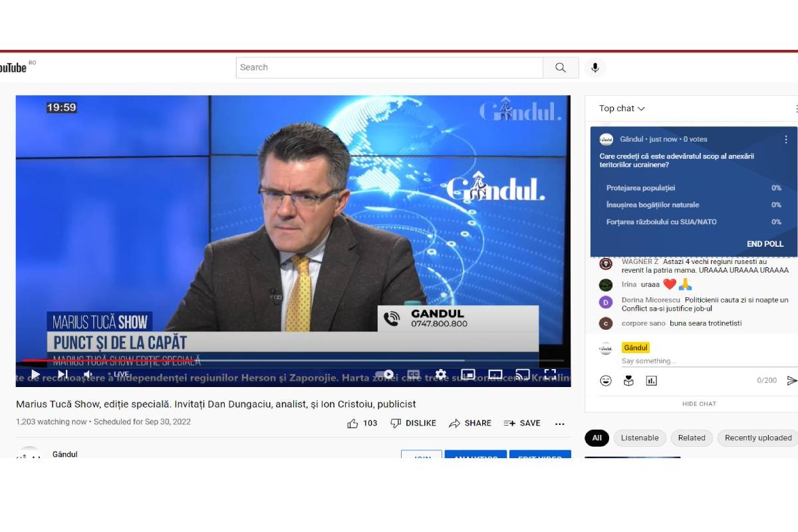Enter full screen mode

[x=550, y=374]
